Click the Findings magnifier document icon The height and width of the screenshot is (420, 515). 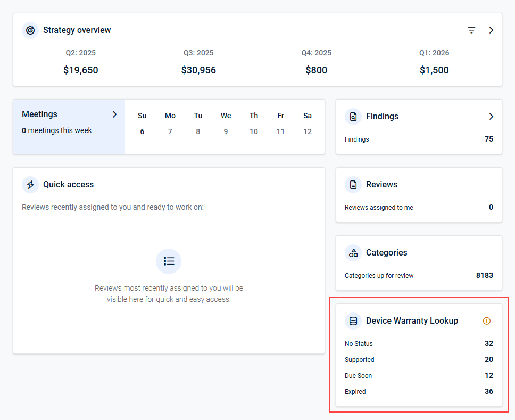click(x=353, y=117)
